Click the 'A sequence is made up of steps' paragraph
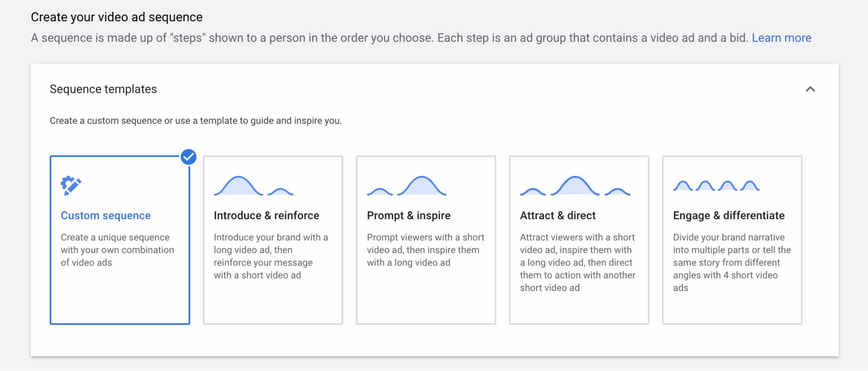This screenshot has width=868, height=371. pos(389,38)
